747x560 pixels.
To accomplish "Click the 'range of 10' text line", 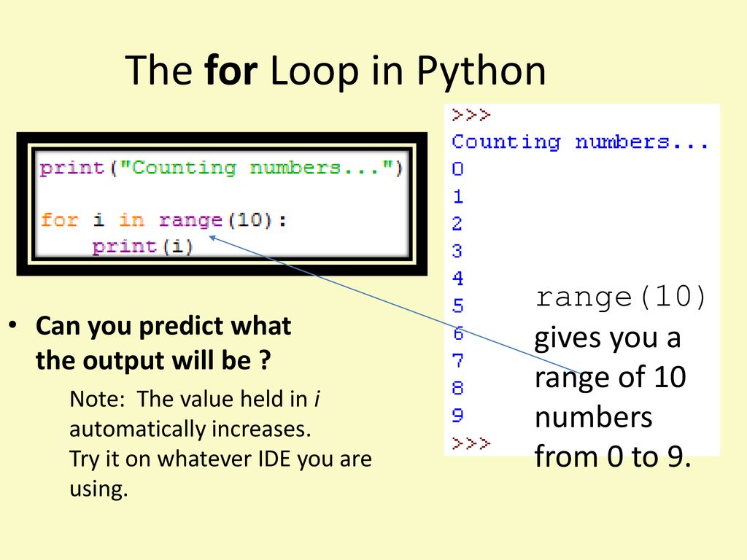I will pos(611,378).
